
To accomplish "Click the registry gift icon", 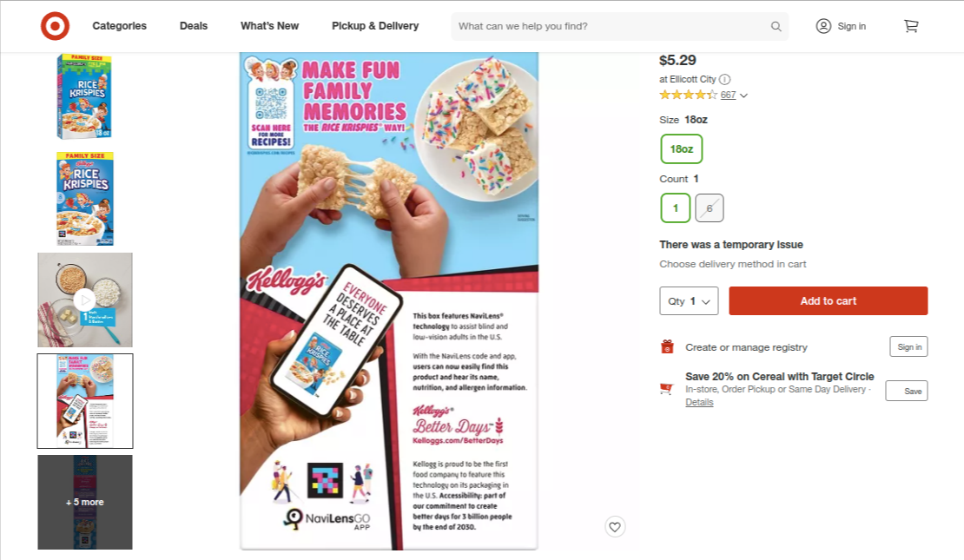I will (x=667, y=346).
